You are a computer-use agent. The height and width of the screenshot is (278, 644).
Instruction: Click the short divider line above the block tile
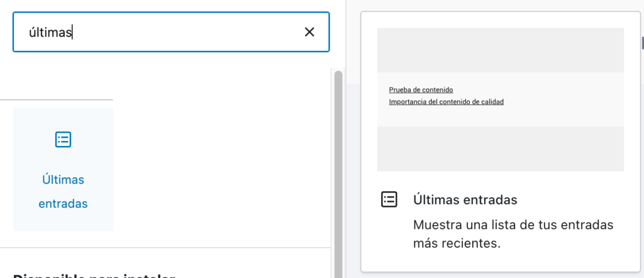pyautogui.click(x=57, y=99)
